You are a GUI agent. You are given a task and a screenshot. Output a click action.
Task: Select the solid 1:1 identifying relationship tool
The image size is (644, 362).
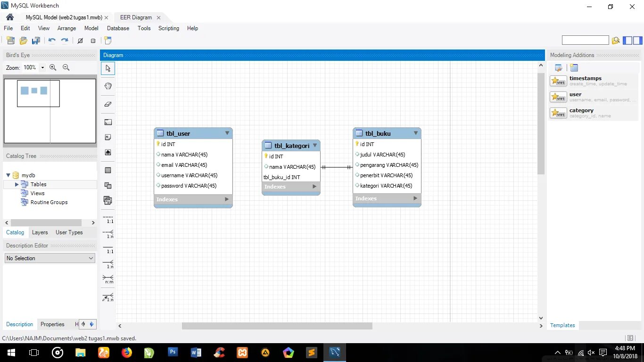point(108,249)
